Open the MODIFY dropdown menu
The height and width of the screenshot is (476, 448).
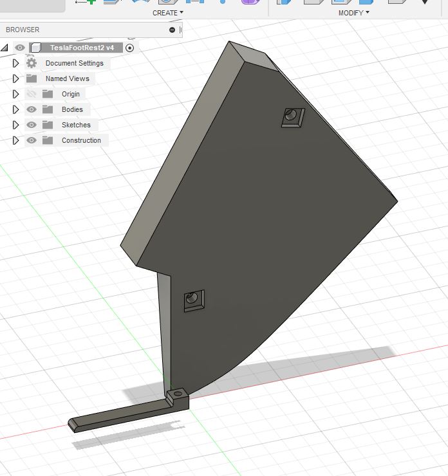[353, 13]
